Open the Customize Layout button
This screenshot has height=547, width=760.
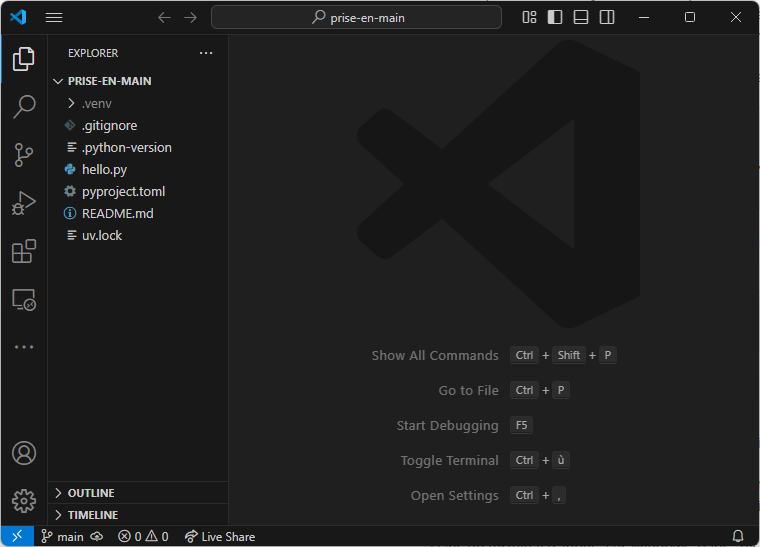pyautogui.click(x=529, y=17)
